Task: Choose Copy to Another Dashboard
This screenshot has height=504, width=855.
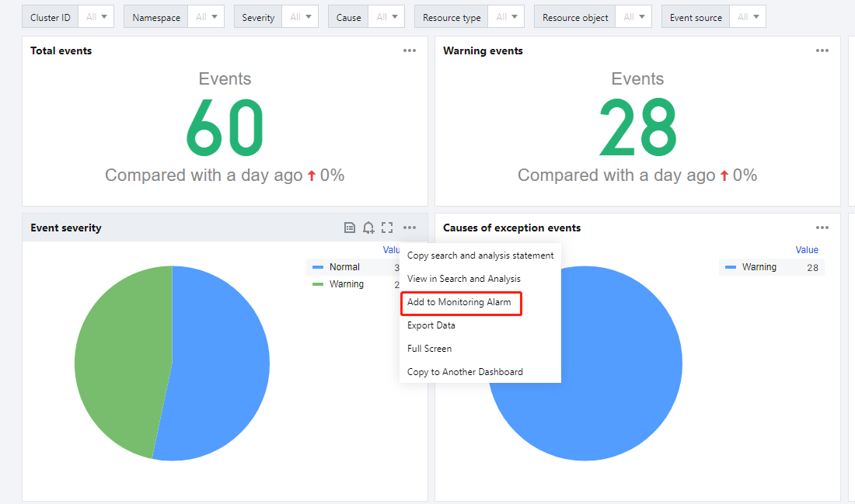Action: tap(480, 372)
